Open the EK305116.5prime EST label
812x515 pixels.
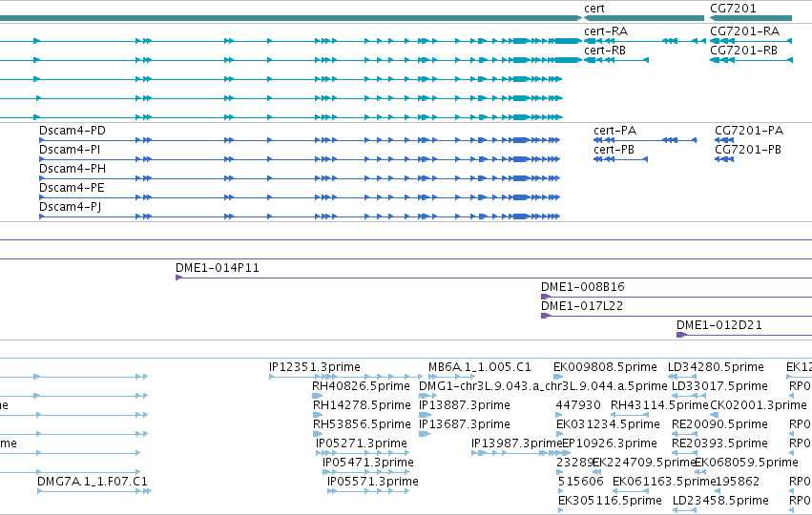[610, 501]
